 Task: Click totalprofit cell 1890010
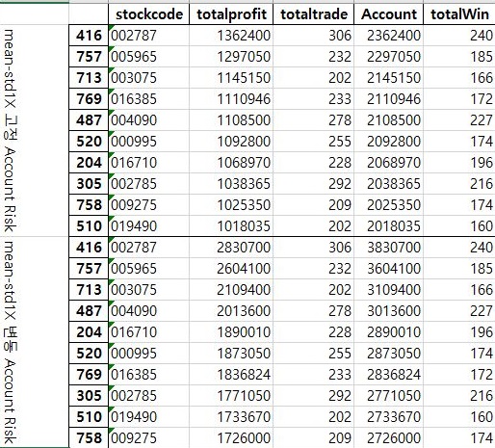tap(231, 332)
